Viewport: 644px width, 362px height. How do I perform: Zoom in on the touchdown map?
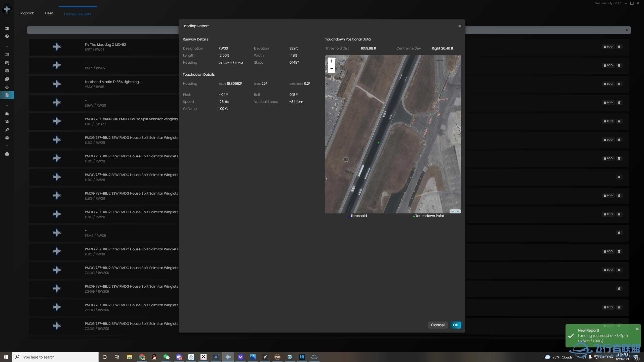point(332,61)
